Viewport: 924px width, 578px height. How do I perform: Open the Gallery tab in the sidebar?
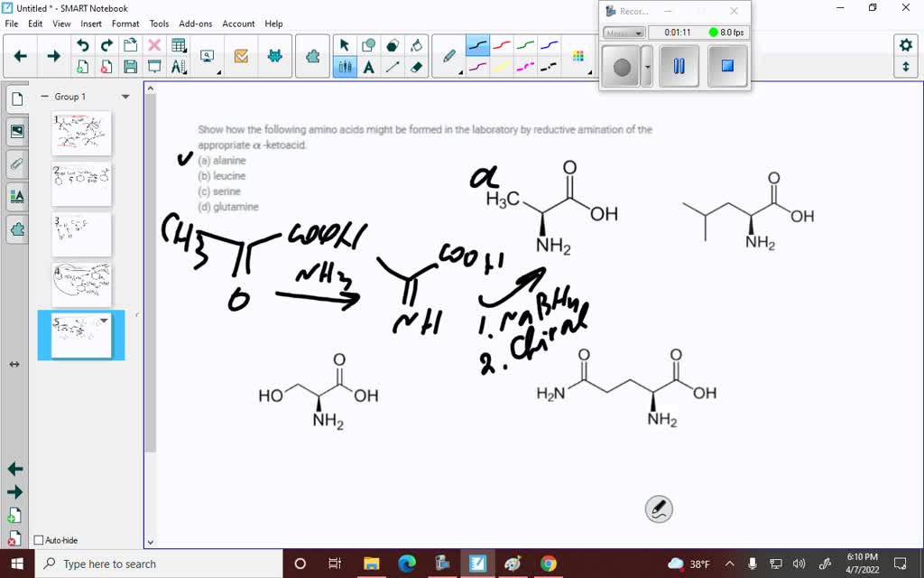16,131
